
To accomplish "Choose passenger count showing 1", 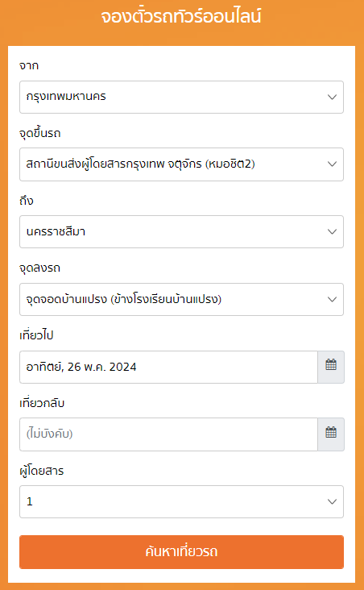I will pyautogui.click(x=182, y=501).
